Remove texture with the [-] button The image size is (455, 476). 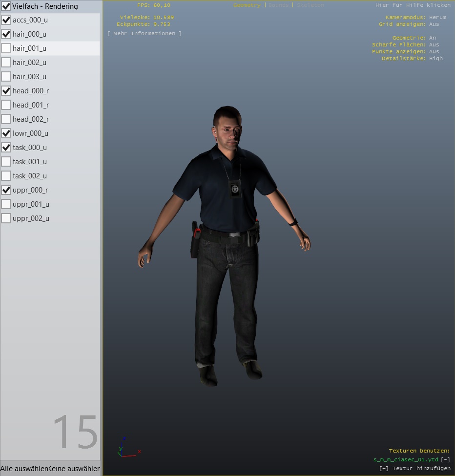(445, 460)
